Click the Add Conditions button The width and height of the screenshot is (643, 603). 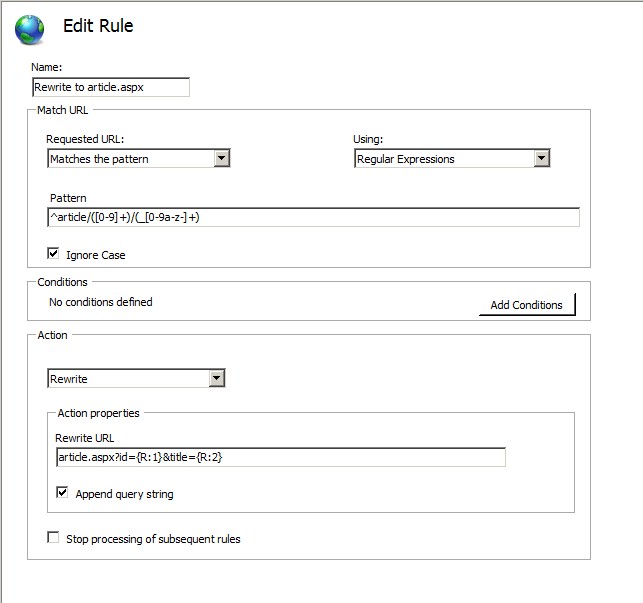[527, 305]
